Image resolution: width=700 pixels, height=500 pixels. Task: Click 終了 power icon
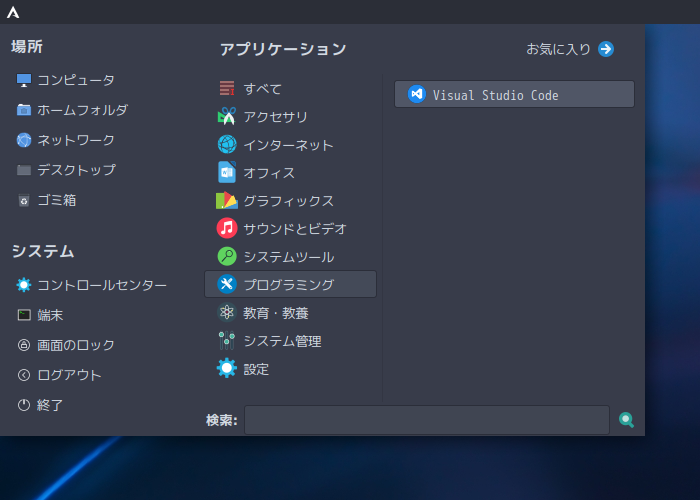(24, 405)
